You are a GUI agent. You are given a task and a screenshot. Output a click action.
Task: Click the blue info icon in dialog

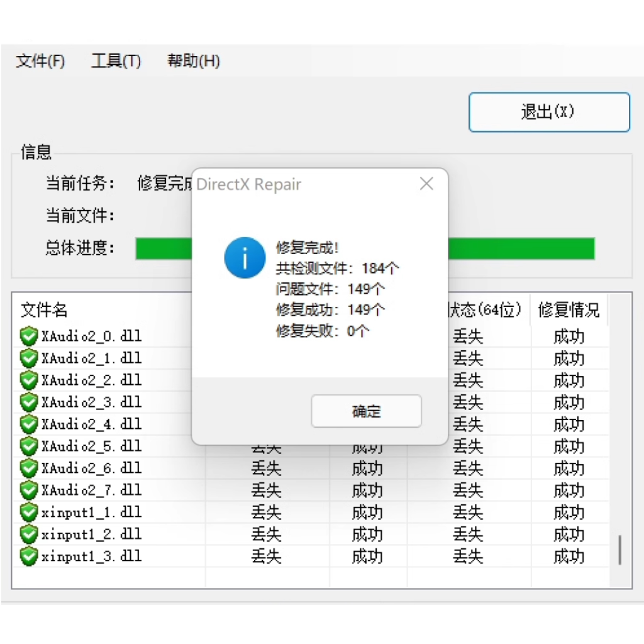pos(245,257)
